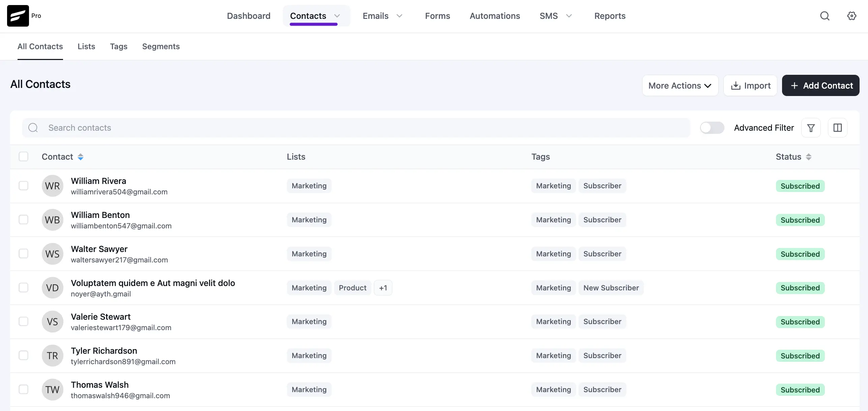Viewport: 868px width, 411px height.
Task: Focus the Search contacts field
Action: pyautogui.click(x=356, y=128)
